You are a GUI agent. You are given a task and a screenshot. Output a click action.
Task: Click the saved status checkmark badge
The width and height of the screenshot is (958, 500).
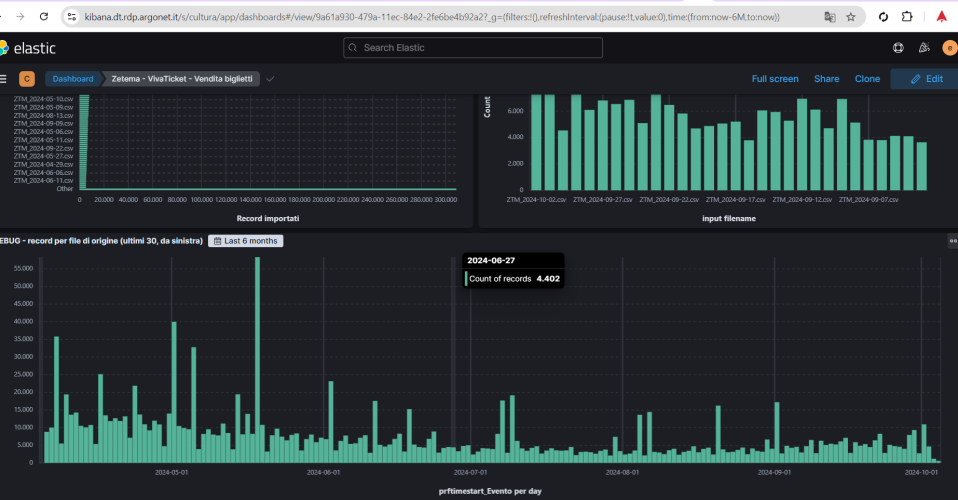tap(270, 79)
